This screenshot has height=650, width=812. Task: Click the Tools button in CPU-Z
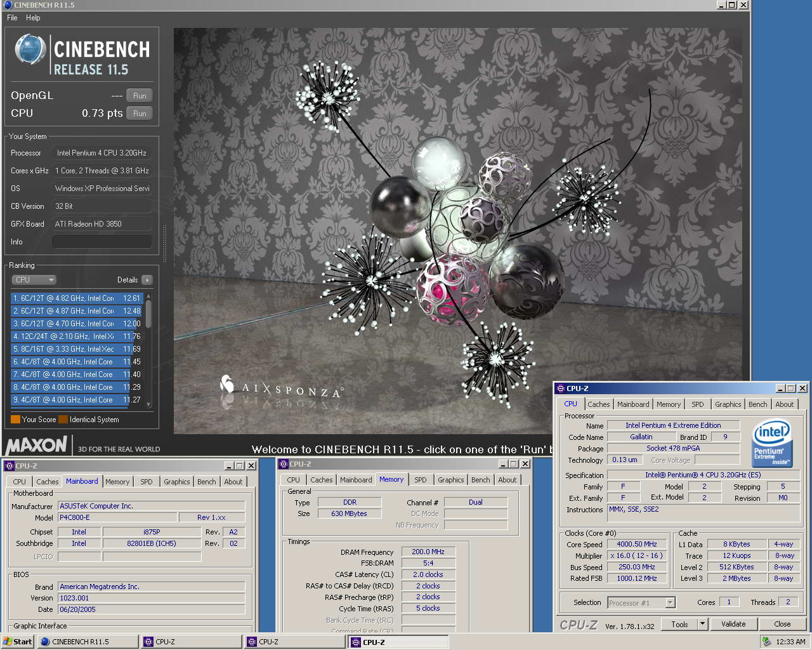click(x=679, y=625)
